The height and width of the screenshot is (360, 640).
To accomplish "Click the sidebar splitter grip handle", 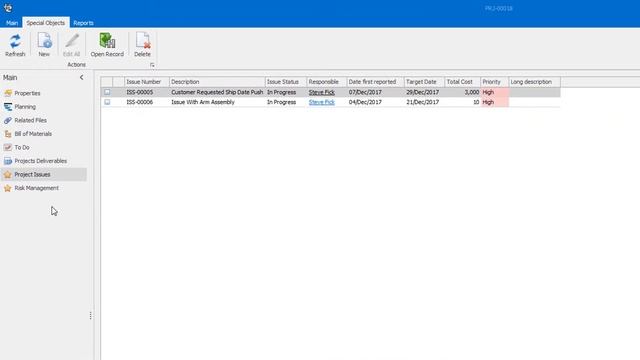I will [90, 316].
